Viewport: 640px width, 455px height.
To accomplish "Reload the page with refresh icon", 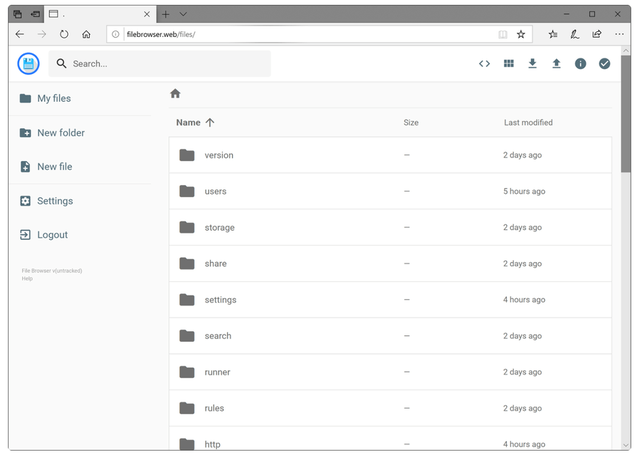I will [x=64, y=34].
